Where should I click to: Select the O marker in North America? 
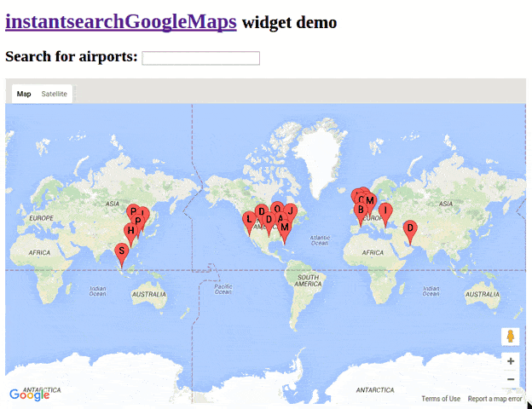277,207
